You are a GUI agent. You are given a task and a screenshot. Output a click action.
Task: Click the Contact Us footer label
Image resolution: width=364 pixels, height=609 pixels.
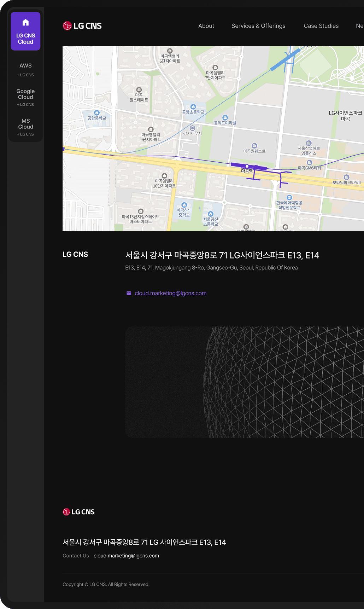76,556
